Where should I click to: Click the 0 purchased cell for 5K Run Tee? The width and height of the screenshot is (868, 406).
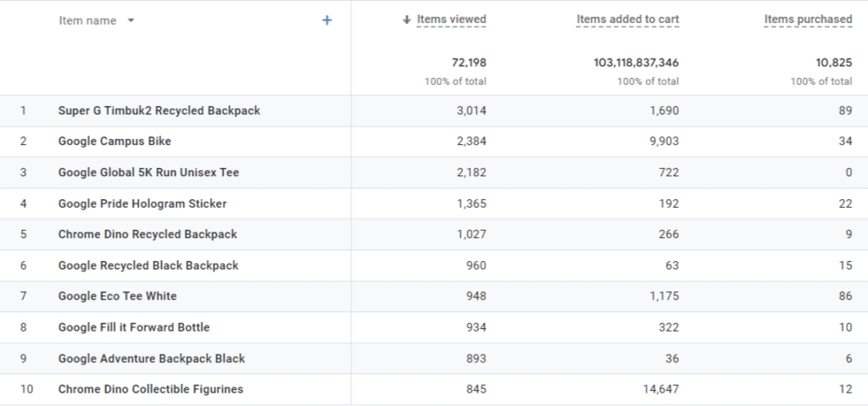(x=849, y=172)
